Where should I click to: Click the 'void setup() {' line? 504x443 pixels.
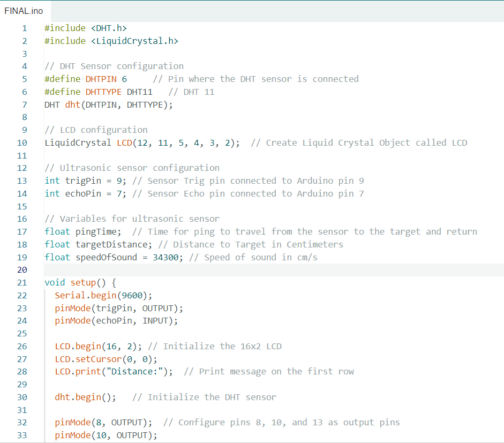point(80,283)
